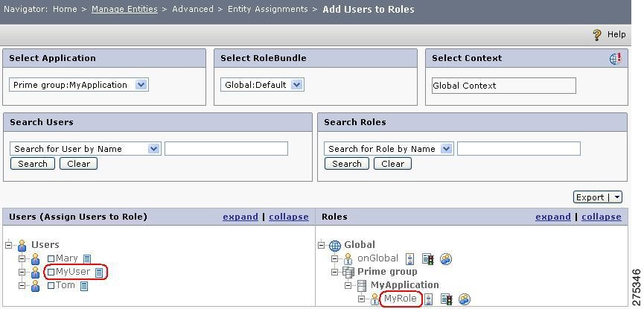The image size is (644, 309).
Task: Click the traffic light icon next to MyRole
Action: click(x=447, y=299)
